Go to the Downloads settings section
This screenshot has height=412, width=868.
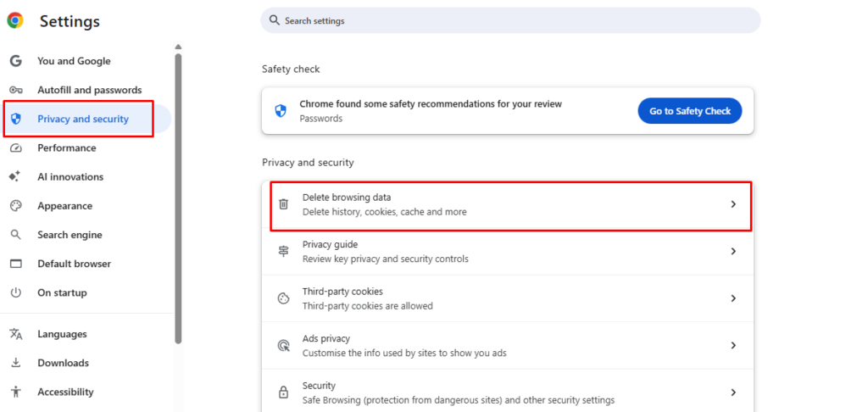coord(63,363)
